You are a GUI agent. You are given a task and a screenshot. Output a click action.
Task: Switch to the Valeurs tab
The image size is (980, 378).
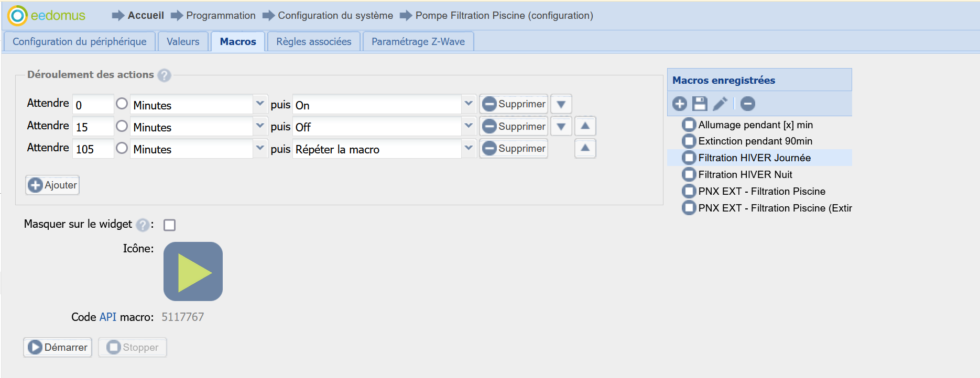(x=183, y=41)
